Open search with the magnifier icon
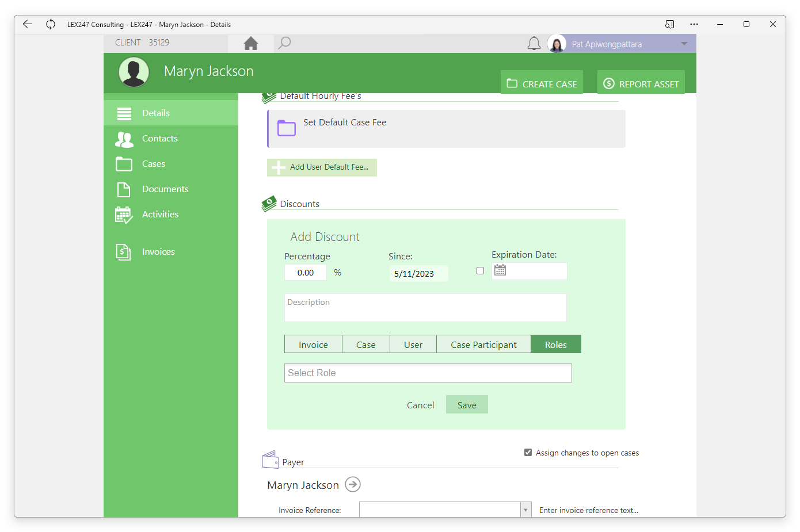 coord(284,43)
